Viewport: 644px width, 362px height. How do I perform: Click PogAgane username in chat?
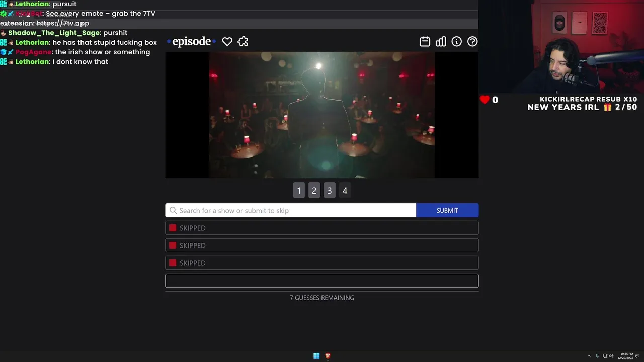pyautogui.click(x=33, y=52)
